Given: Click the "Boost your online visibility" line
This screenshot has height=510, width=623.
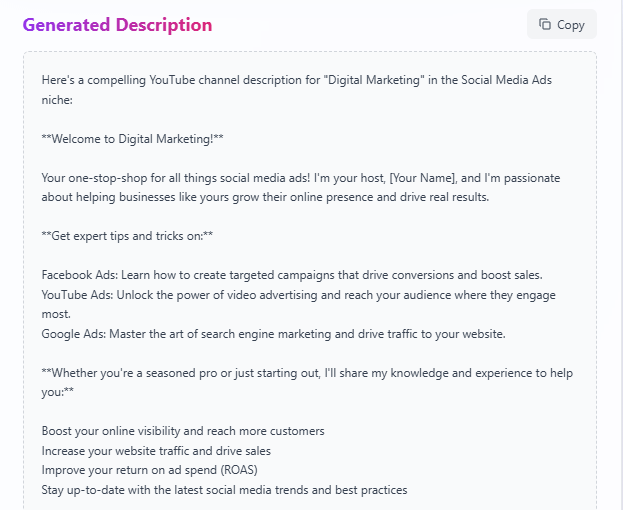Looking at the screenshot, I should tap(183, 431).
